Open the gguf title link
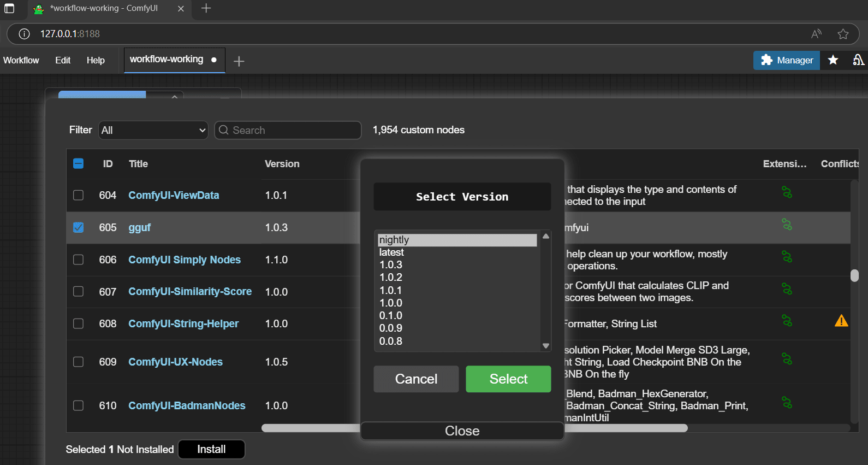The height and width of the screenshot is (465, 868). (139, 227)
